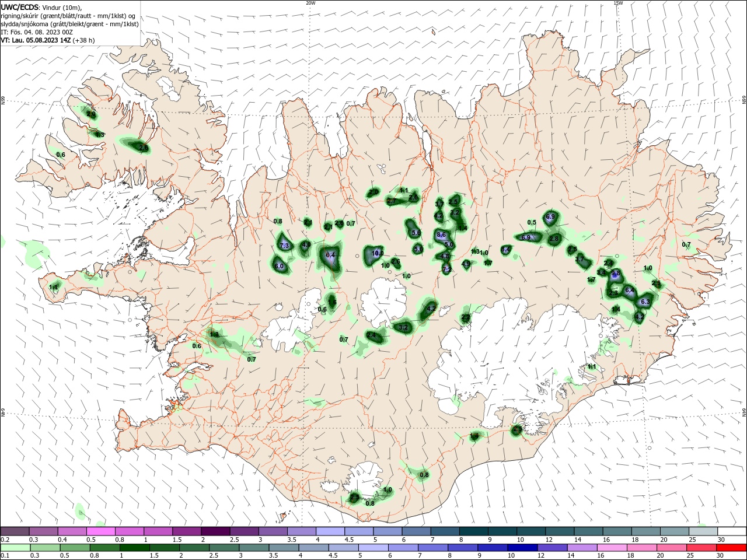The image size is (747, 560).
Task: Click the analysis time line 'IT: Fös. 04. 08. 2023 00Z'
Action: coord(37,32)
